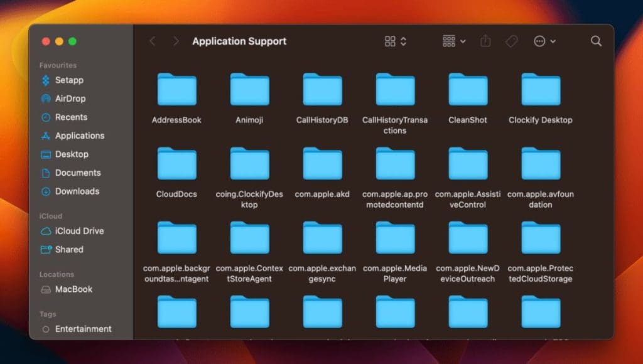This screenshot has height=364, width=643.
Task: Go forward with the right chevron
Action: 176,41
